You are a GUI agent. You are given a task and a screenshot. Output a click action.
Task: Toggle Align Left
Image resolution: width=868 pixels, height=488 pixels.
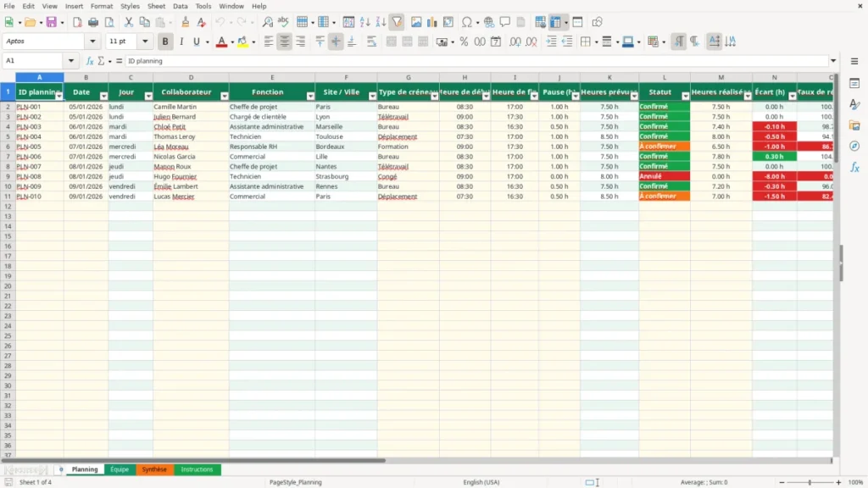pyautogui.click(x=269, y=42)
